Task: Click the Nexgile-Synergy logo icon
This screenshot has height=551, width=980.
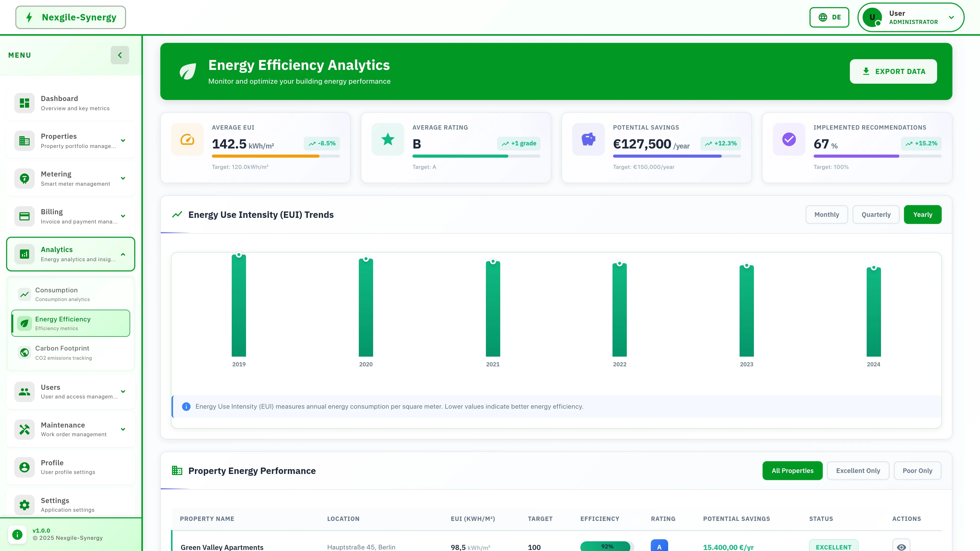Action: [29, 17]
